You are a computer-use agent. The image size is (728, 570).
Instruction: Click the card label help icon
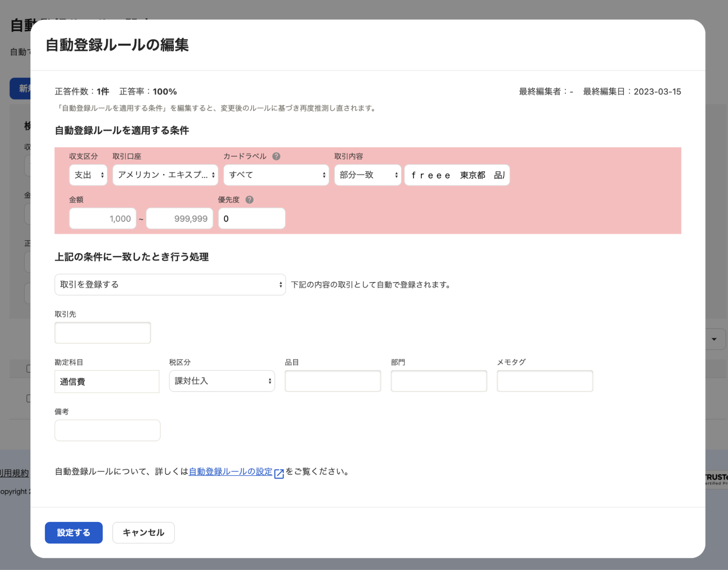(276, 156)
